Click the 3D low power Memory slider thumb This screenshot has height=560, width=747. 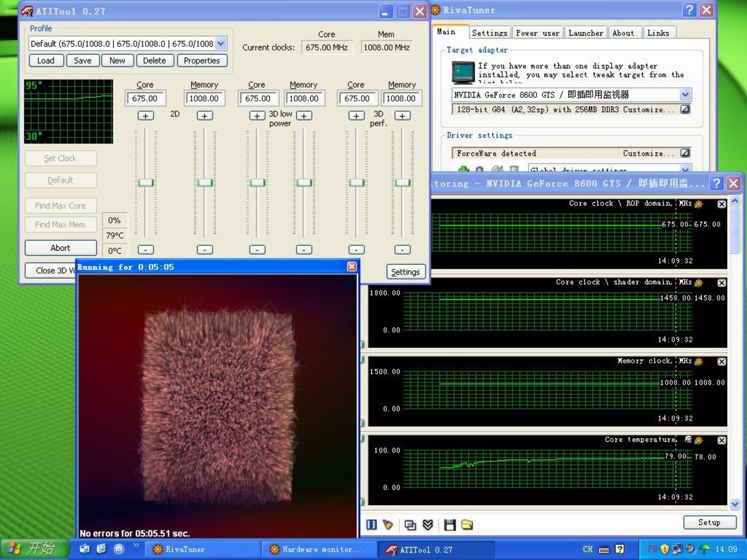tap(304, 182)
